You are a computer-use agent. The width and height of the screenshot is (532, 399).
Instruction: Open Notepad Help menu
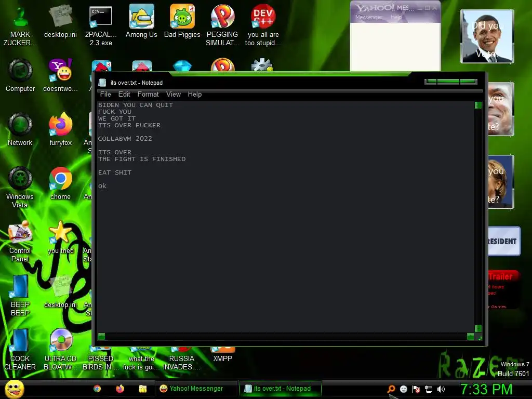(x=195, y=95)
